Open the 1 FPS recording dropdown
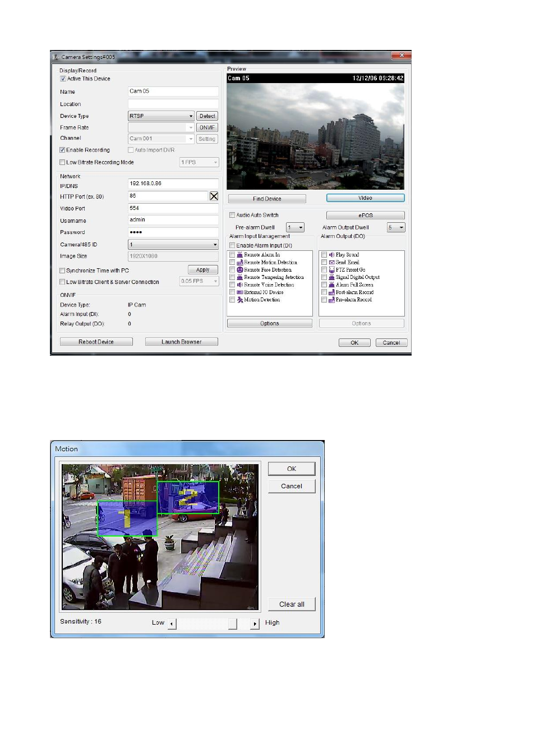The width and height of the screenshot is (535, 756). (199, 162)
